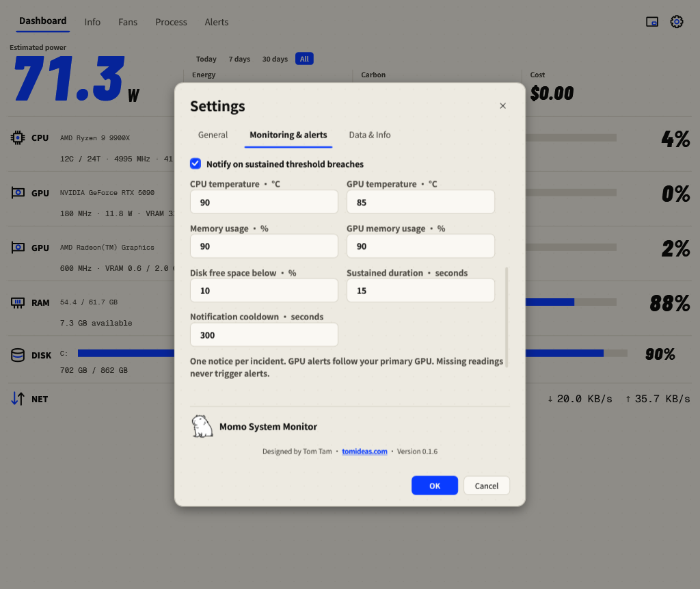Viewport: 700px width, 589px height.
Task: Click the $0.00 cost value
Action: 552,93
